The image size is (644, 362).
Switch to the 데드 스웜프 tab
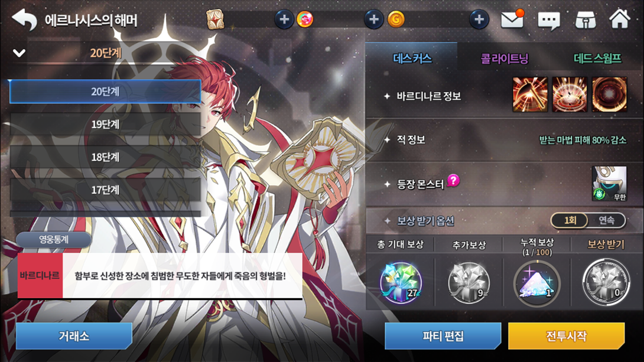pyautogui.click(x=597, y=58)
